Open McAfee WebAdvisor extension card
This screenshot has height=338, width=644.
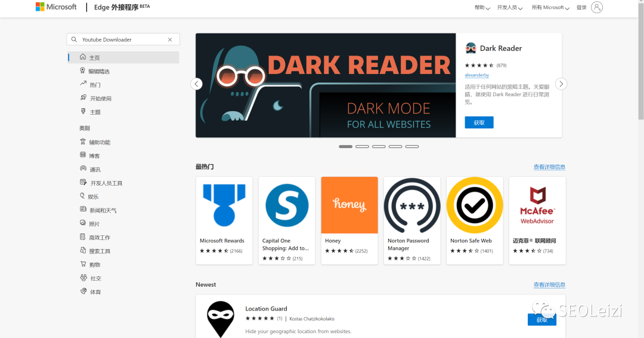(x=537, y=221)
